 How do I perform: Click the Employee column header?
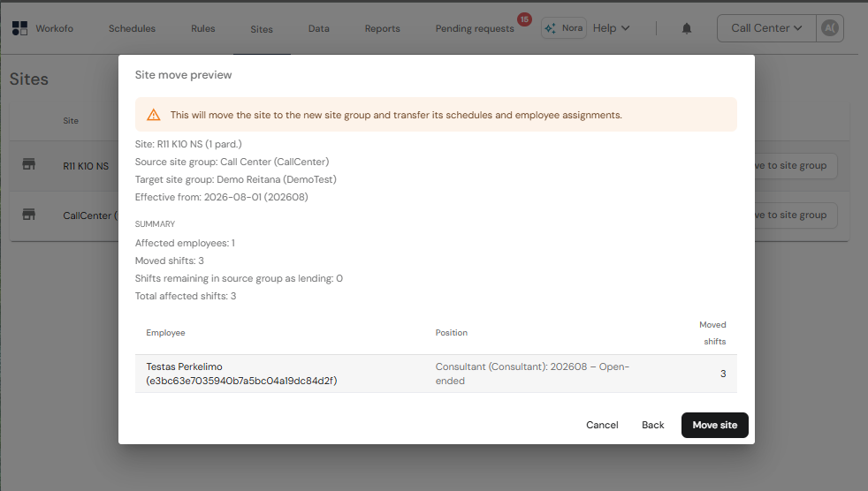pyautogui.click(x=165, y=333)
